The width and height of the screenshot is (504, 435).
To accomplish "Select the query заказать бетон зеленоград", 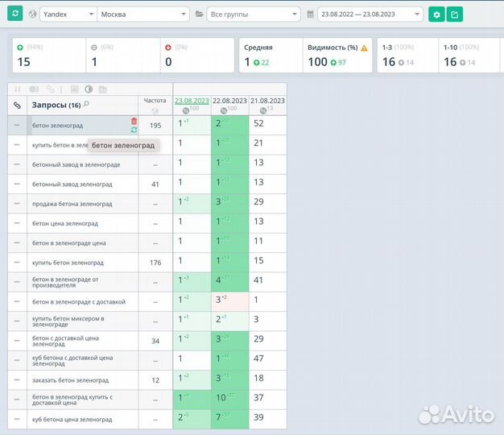I will click(70, 380).
